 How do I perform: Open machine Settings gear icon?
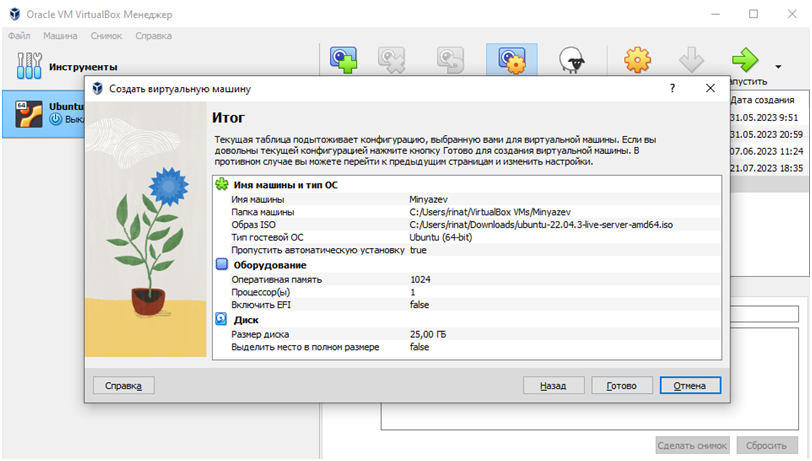point(637,60)
